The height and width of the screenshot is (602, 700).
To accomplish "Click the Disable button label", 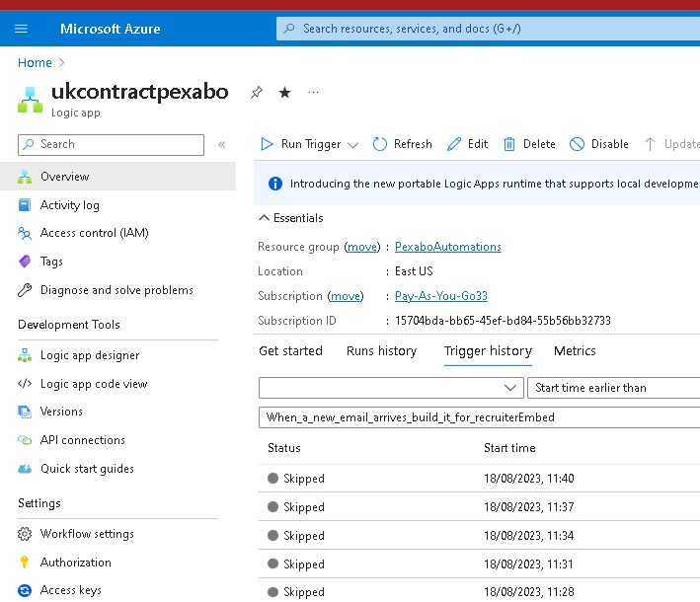I will tap(610, 144).
